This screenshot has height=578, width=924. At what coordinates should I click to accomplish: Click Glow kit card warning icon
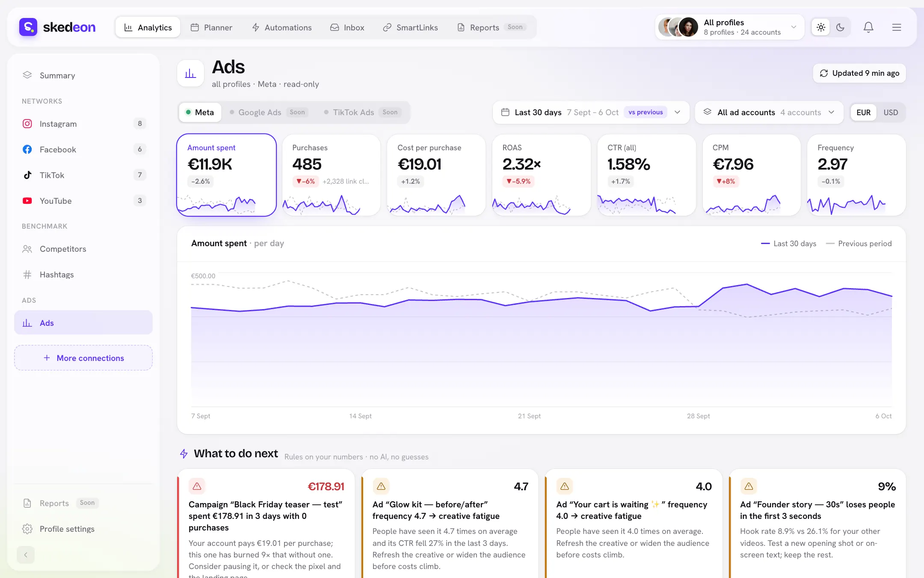tap(381, 486)
